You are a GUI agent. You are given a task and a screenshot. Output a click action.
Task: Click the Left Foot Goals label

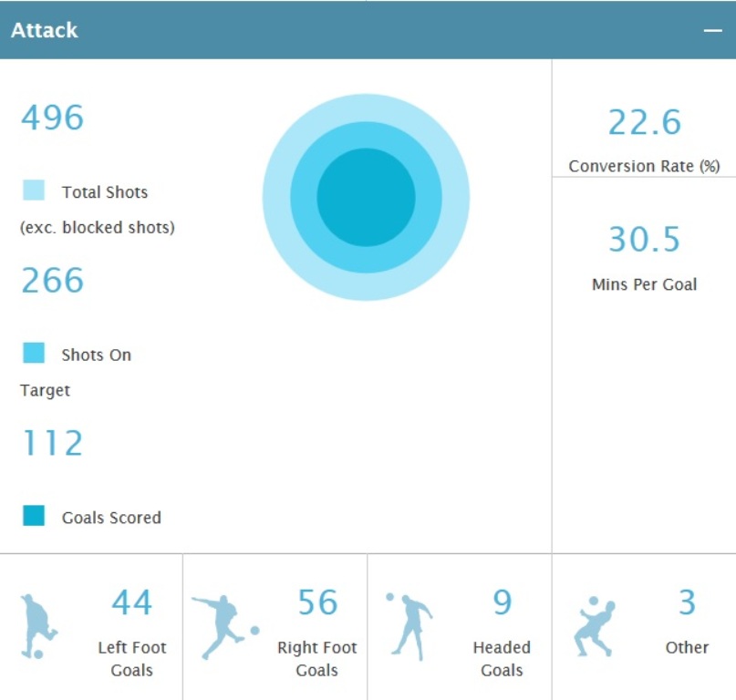coord(131,659)
